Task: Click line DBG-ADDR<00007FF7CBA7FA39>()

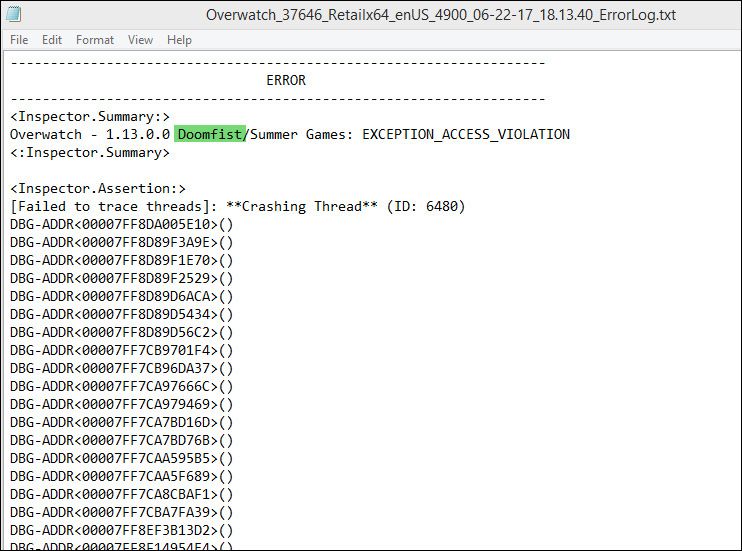Action: 122,512
